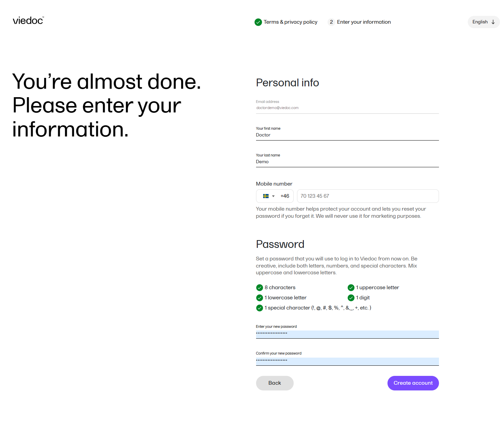
Task: Click the checkmark next to 8 characters
Action: 259,287
